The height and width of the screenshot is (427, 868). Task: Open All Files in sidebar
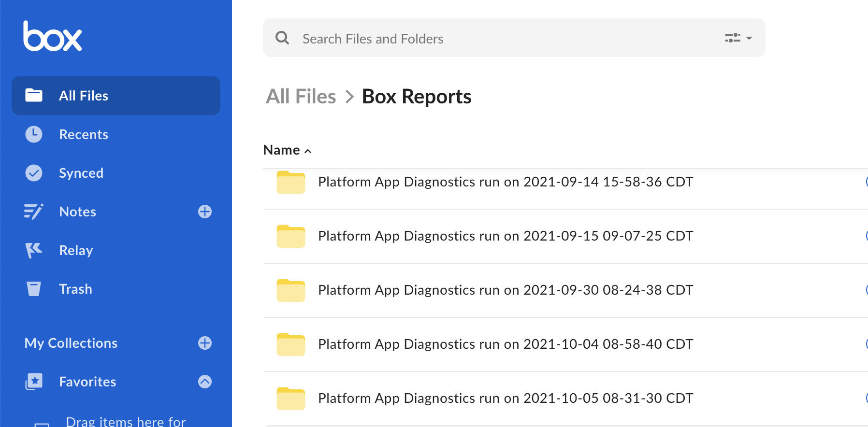pos(116,96)
